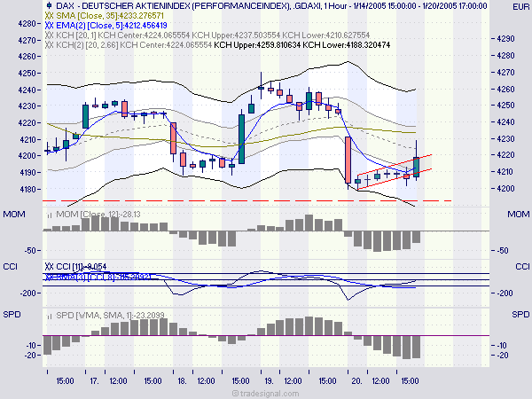The height and width of the screenshot is (399, 532).
Task: Click the KCH Lower:4188.320474 value
Action: (x=347, y=45)
